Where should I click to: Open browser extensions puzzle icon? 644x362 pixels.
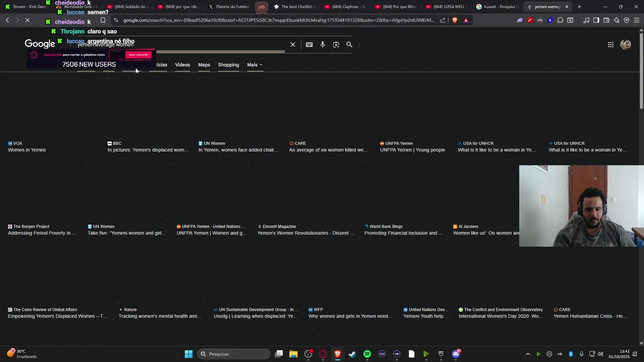[x=560, y=20]
